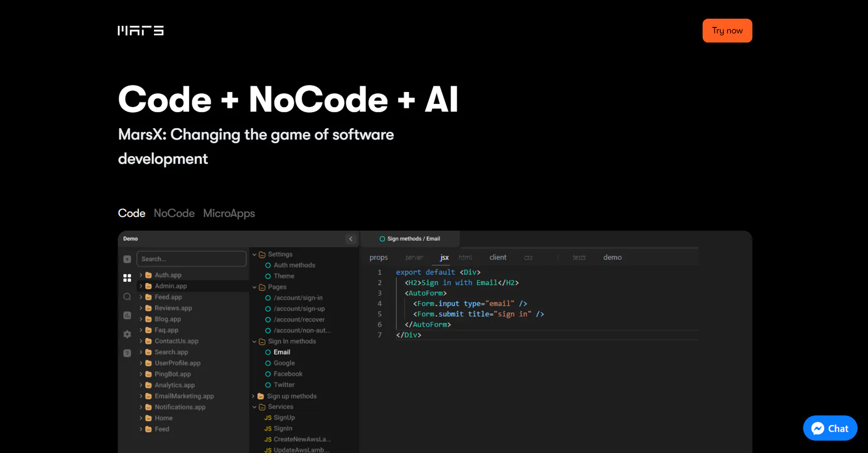The height and width of the screenshot is (453, 868).
Task: Click the plus icon in the sidebar
Action: click(x=127, y=259)
